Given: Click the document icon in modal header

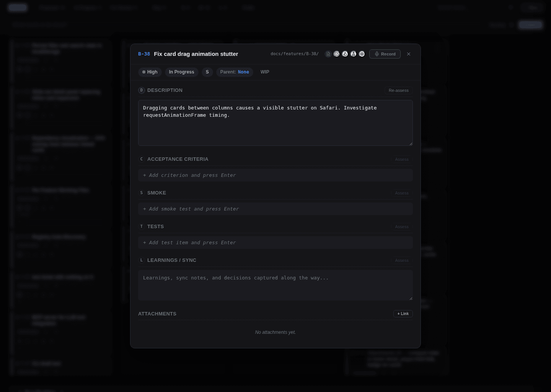Looking at the screenshot, I should click(328, 54).
